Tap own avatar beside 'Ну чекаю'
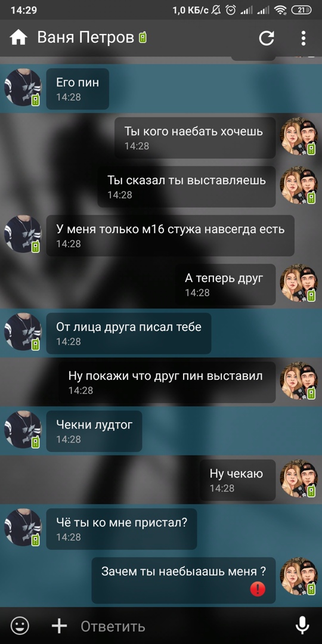The height and width of the screenshot is (644, 322). pyautogui.click(x=299, y=478)
